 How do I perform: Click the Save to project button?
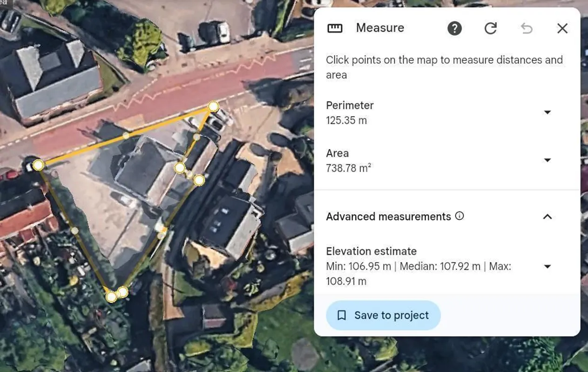coord(383,315)
